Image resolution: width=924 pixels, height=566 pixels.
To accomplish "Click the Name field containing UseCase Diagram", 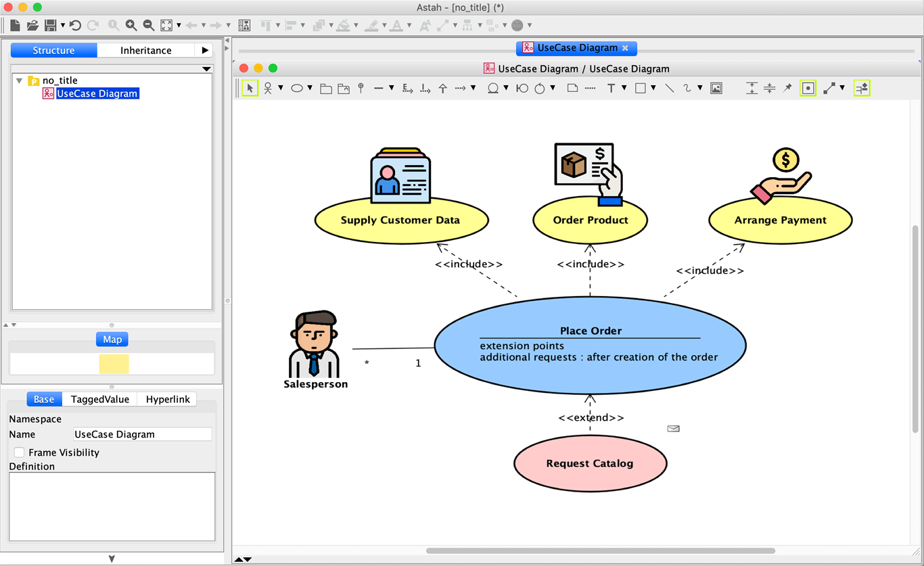I will click(142, 434).
